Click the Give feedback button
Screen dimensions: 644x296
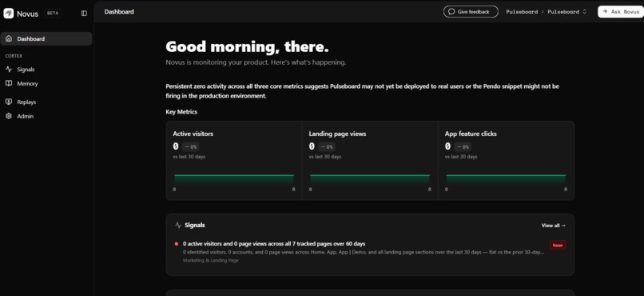pyautogui.click(x=471, y=11)
